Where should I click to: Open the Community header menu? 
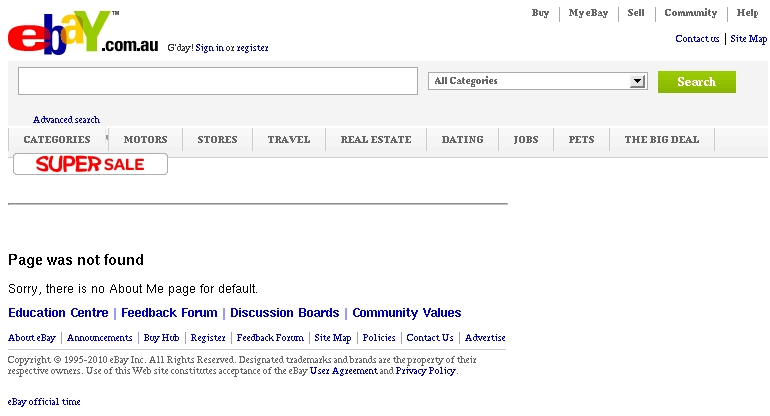pyautogui.click(x=690, y=13)
